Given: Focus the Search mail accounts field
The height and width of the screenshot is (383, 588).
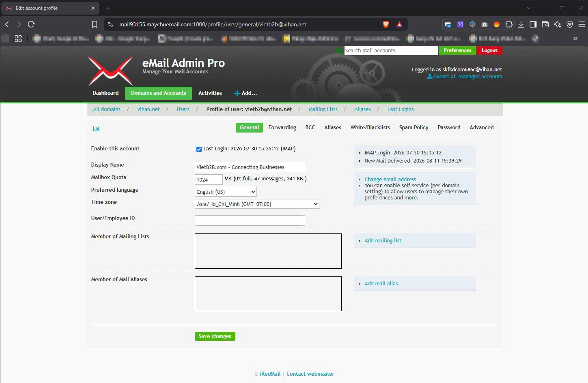Looking at the screenshot, I should point(391,50).
